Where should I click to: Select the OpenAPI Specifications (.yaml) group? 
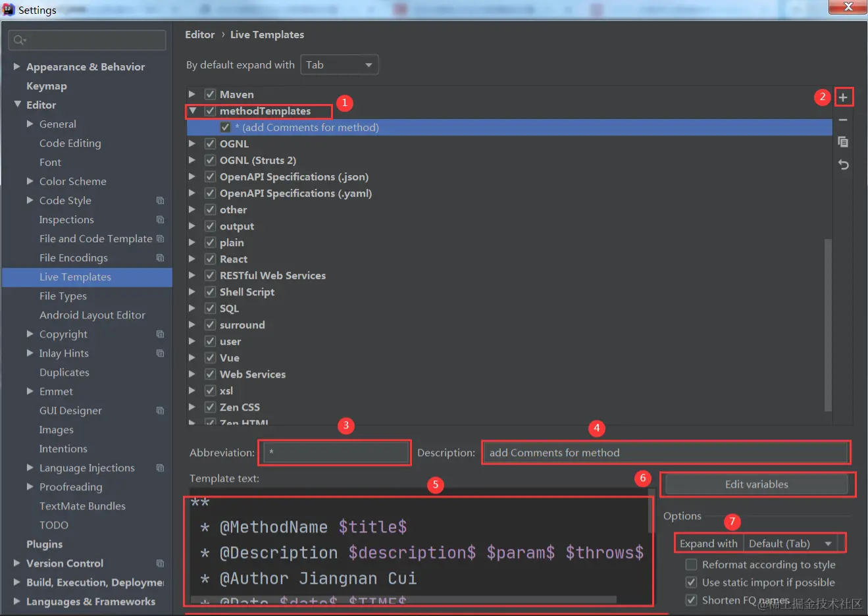pyautogui.click(x=295, y=193)
